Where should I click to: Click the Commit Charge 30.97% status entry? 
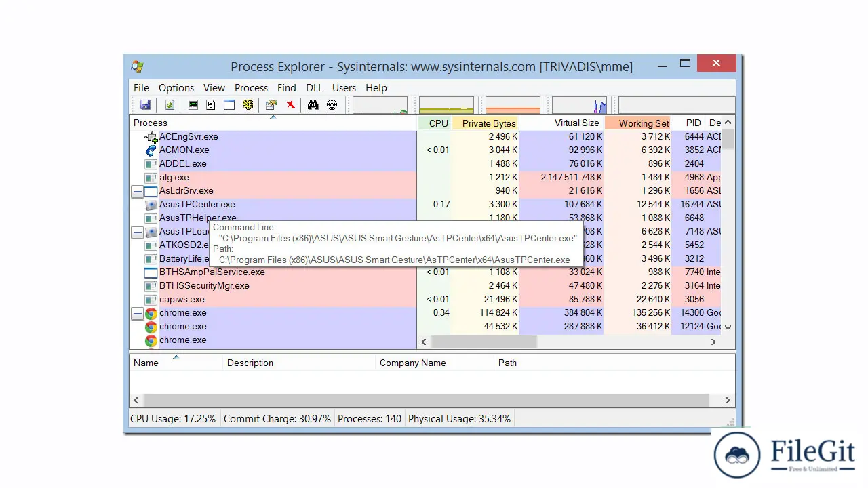click(x=277, y=419)
